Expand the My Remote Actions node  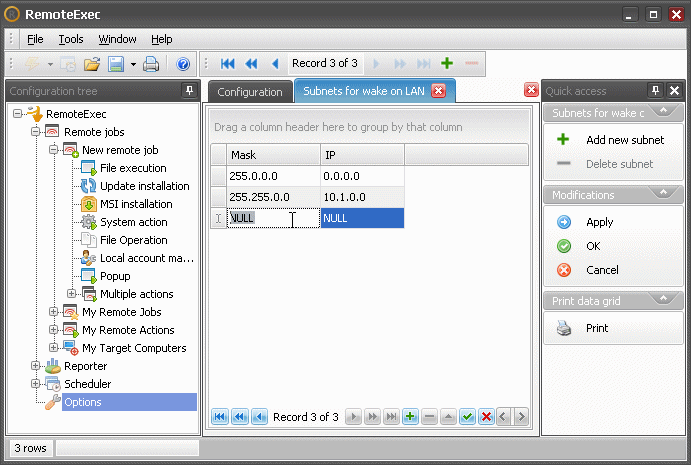click(x=54, y=330)
